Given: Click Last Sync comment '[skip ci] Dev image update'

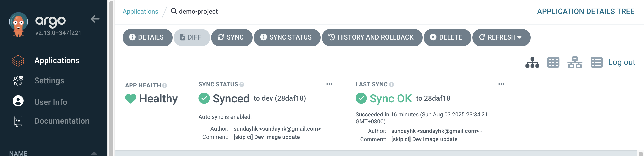Looking at the screenshot, I should (x=424, y=139).
